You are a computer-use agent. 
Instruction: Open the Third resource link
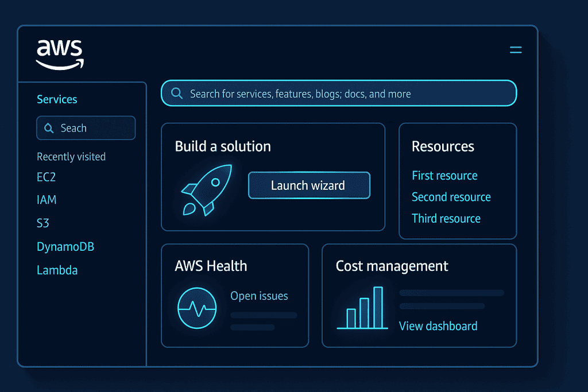446,219
